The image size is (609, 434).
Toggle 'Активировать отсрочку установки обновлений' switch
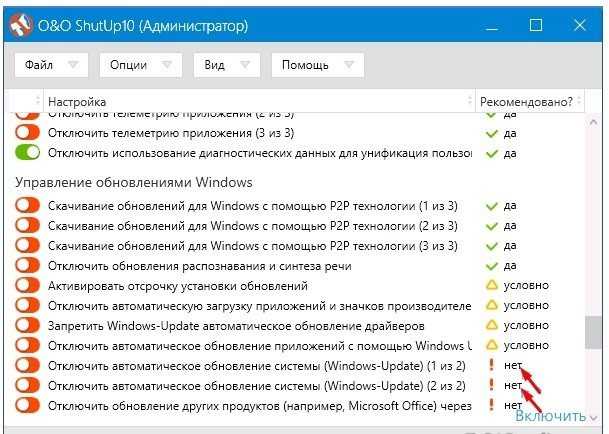(x=28, y=285)
